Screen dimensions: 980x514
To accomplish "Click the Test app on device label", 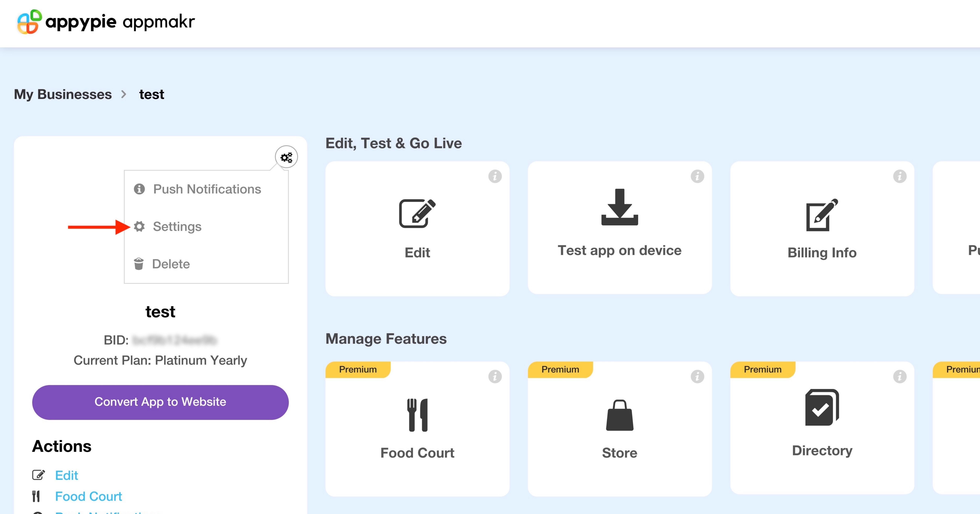I will coord(620,251).
